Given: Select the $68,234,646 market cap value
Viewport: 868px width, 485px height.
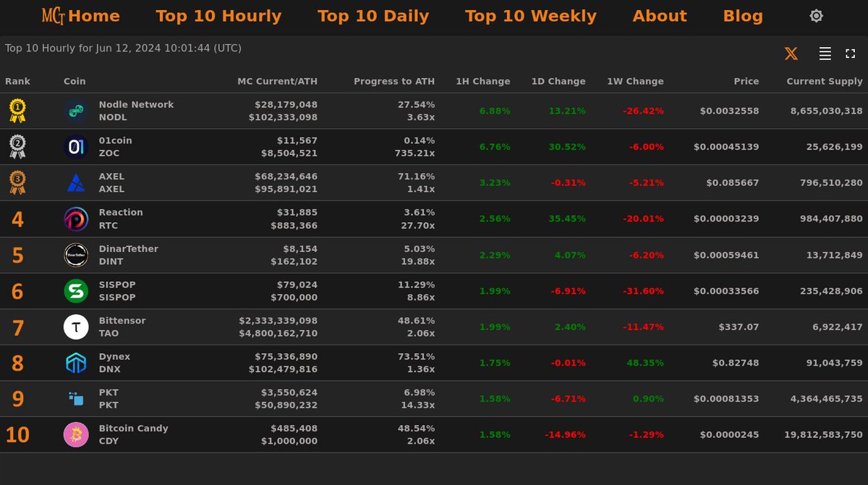Looking at the screenshot, I should (x=286, y=177).
